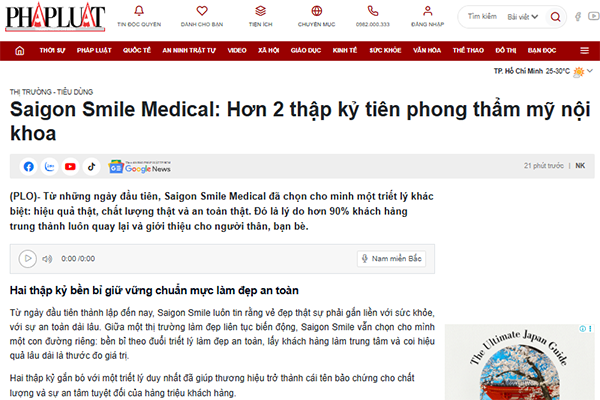Open the Bài viết search type dropdown
Image resolution: width=600 pixels, height=400 pixels.
pos(523,17)
